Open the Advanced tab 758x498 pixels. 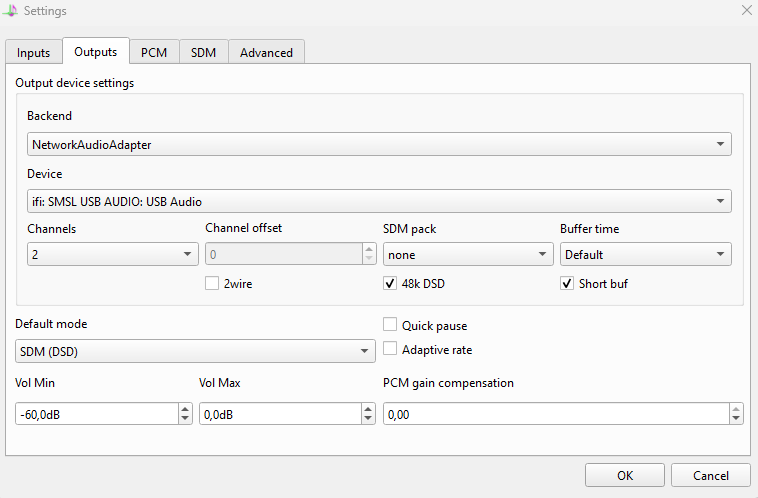pos(266,52)
